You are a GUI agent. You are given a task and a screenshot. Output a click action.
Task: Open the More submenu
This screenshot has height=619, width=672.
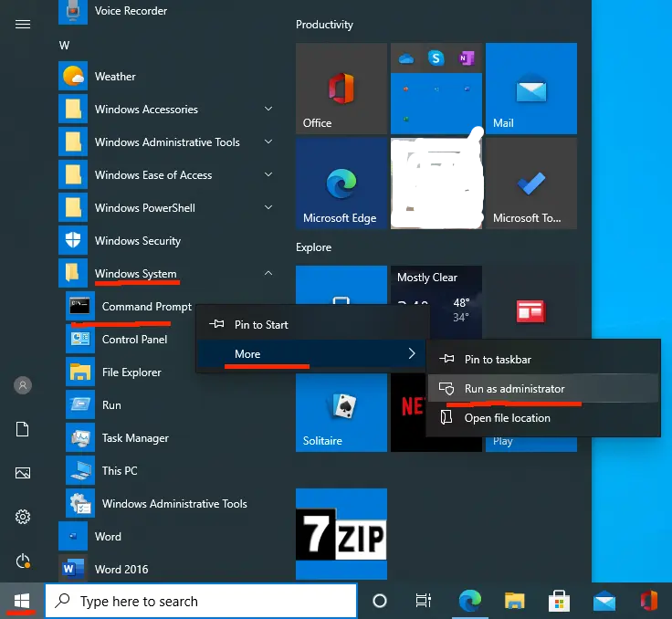click(311, 353)
